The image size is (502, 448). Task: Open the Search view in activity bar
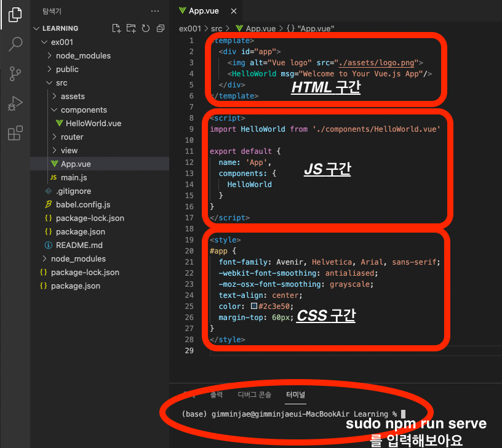coord(15,44)
